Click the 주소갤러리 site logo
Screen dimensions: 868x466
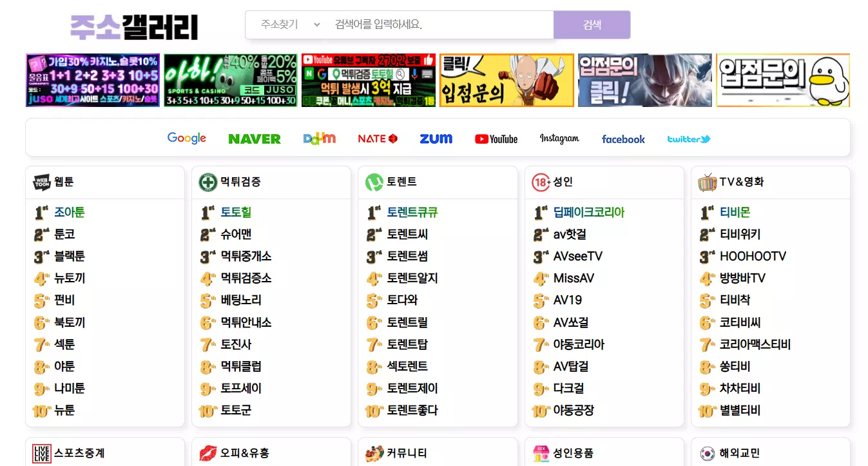(134, 26)
